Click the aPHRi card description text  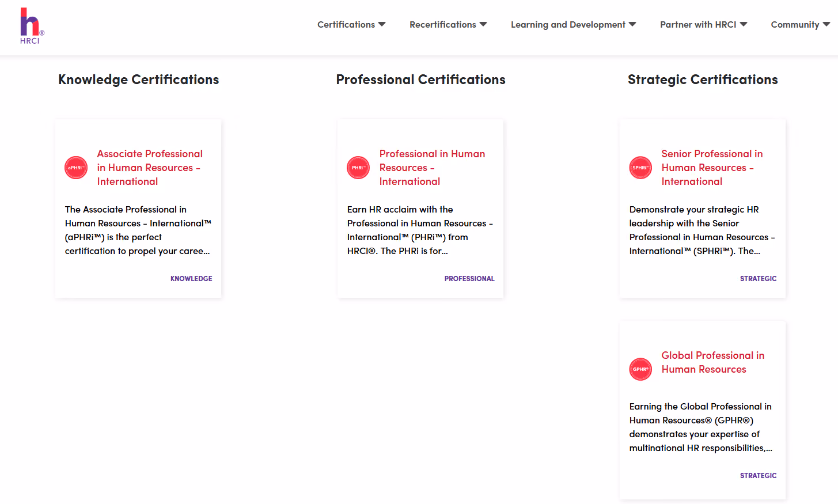click(x=138, y=230)
